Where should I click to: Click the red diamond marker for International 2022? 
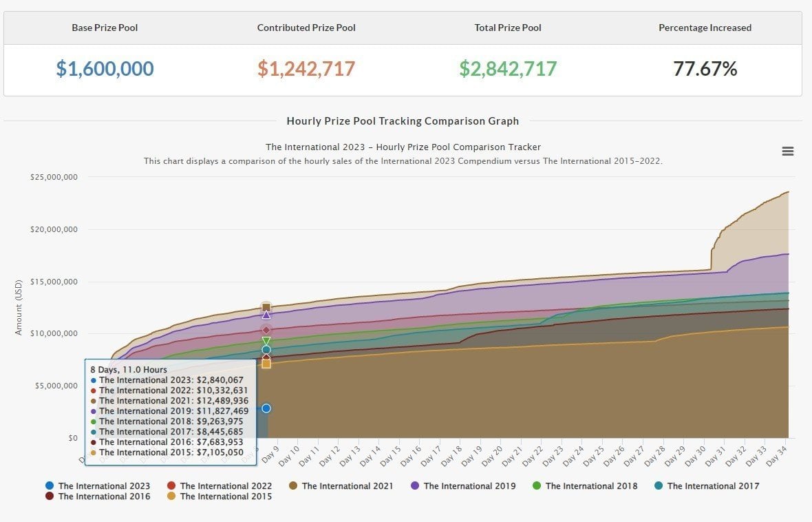coord(266,330)
